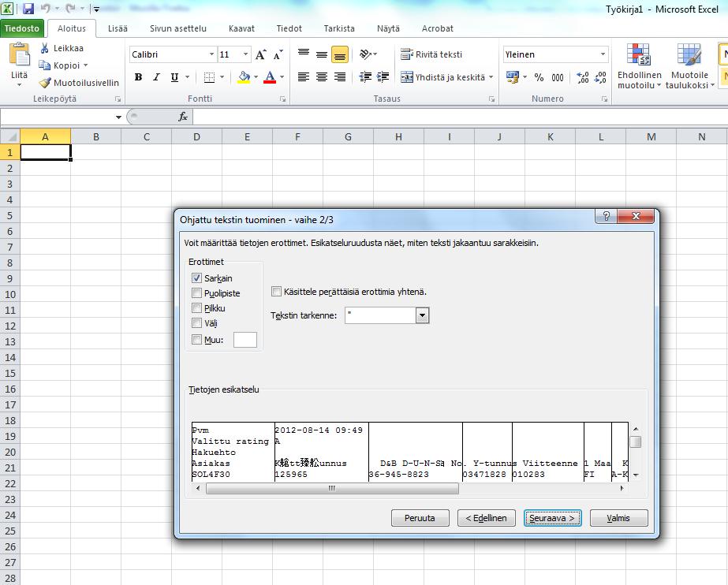Click the Leikkaa scissors icon
This screenshot has height=585, width=728.
(x=45, y=48)
